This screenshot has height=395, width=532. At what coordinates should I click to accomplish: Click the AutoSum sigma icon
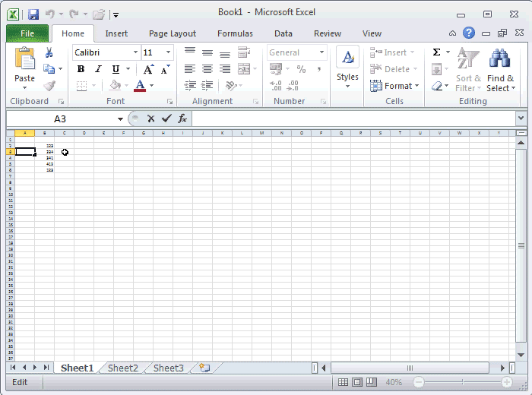(436, 52)
